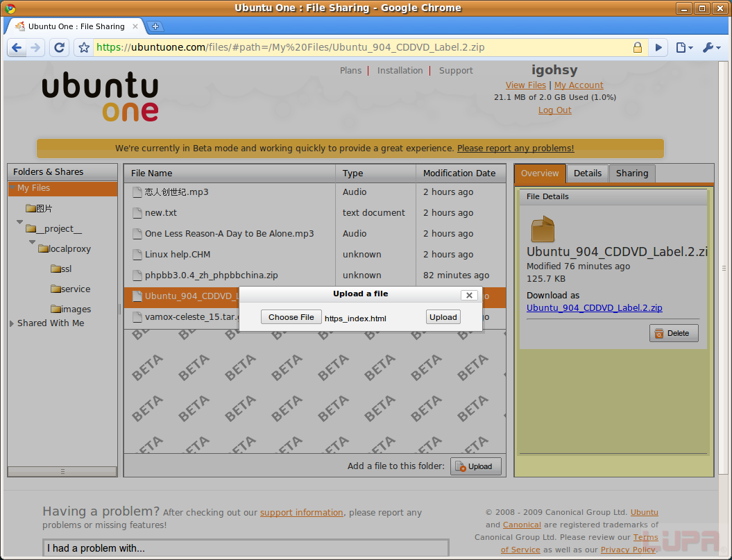Click the Chrome icon in title bar
This screenshot has height=560, width=732.
tap(10, 8)
